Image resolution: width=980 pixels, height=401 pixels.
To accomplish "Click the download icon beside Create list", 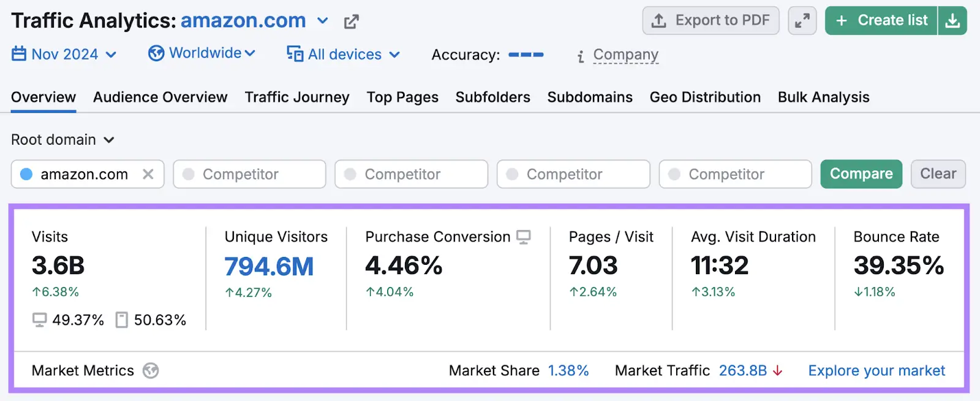I will 952,21.
